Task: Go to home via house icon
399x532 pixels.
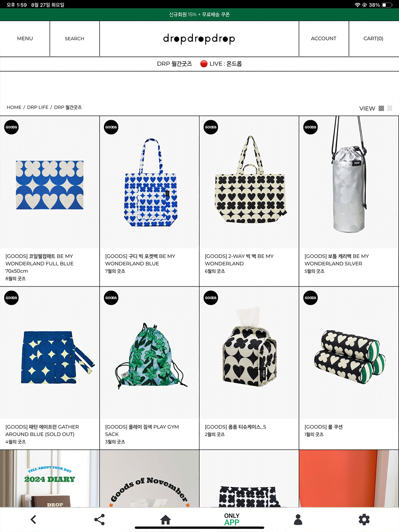Action: click(166, 520)
